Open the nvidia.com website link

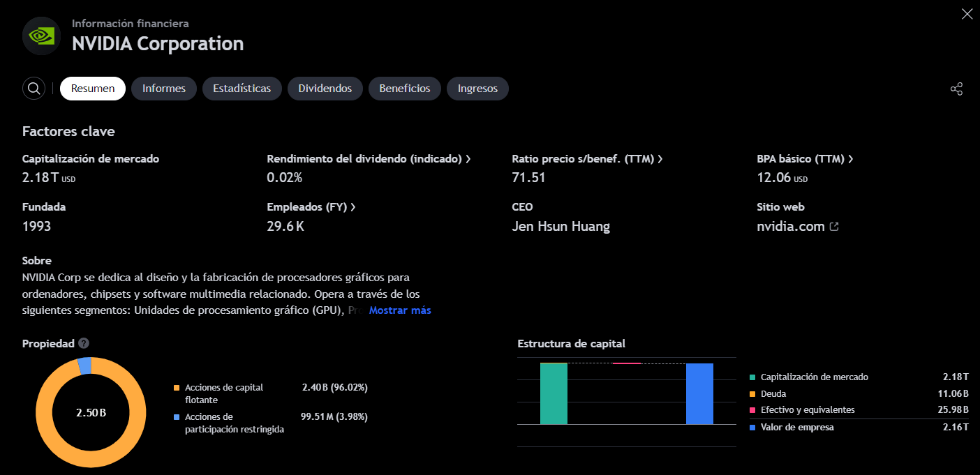pos(791,226)
